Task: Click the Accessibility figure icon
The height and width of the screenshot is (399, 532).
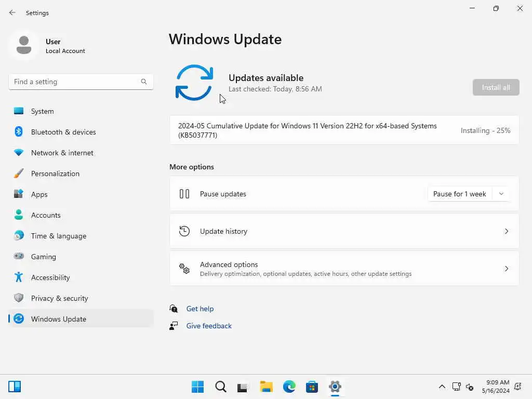Action: point(19,277)
